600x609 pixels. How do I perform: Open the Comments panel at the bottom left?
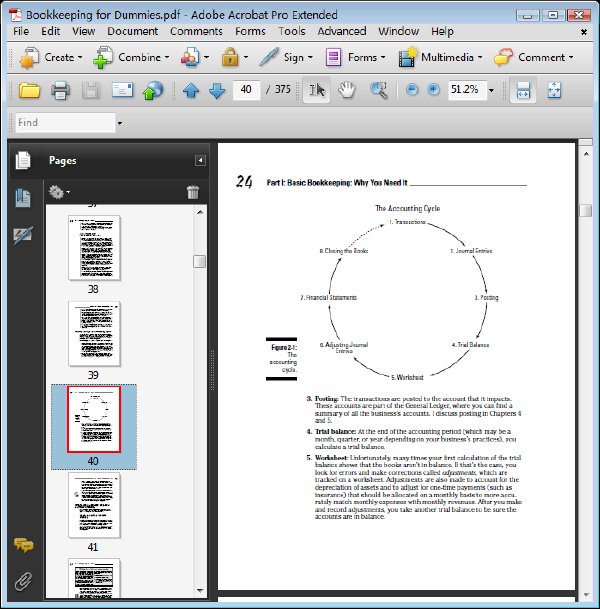24,545
